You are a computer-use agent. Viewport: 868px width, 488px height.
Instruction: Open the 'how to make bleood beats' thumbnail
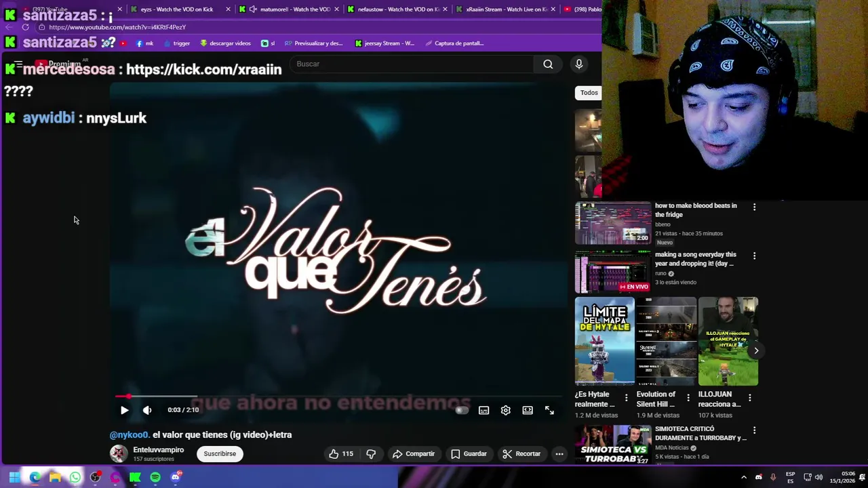point(613,223)
